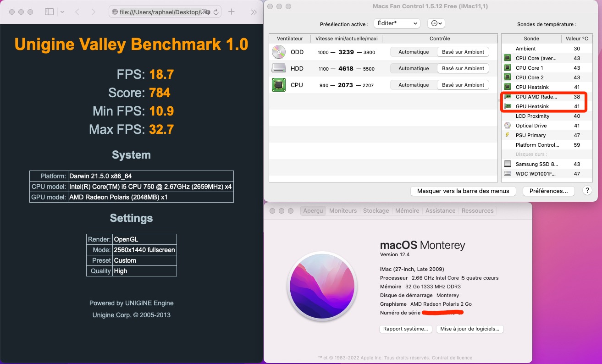
Task: Click the Valeur °C column header
Action: [577, 39]
